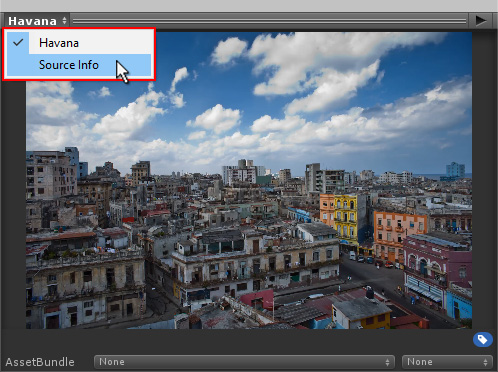The image size is (498, 372).
Task: Click the up-down arrows beside Havana title
Action: click(x=64, y=21)
